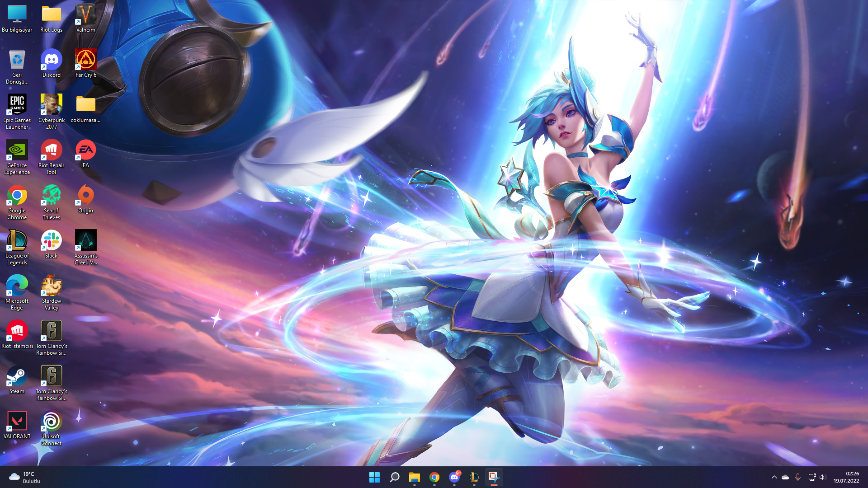The width and height of the screenshot is (868, 488).
Task: Open Google Chrome desktop shortcut
Action: [x=17, y=202]
